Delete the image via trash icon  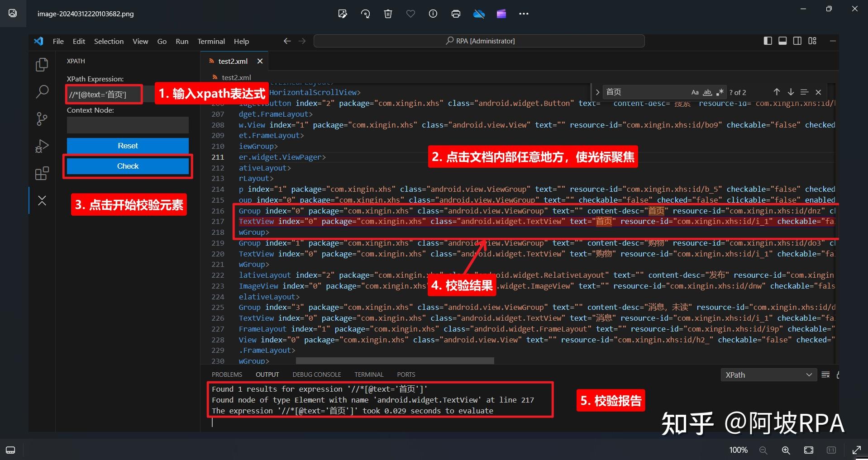coord(388,14)
